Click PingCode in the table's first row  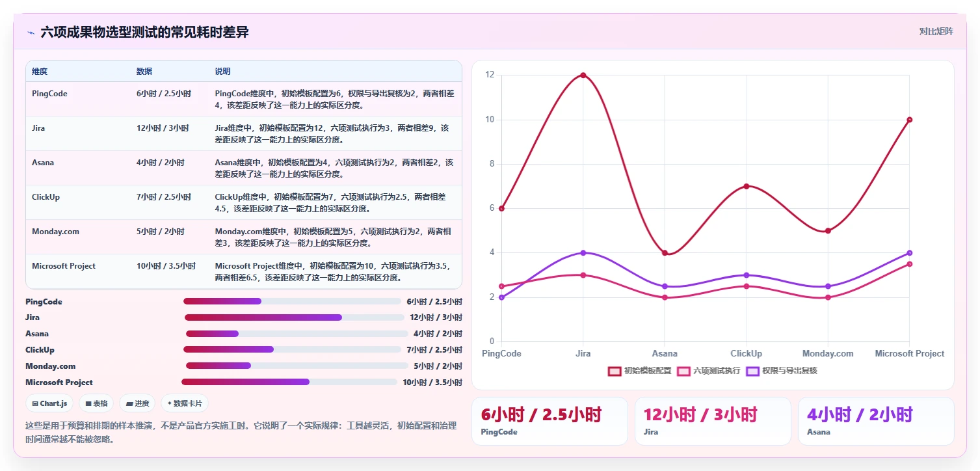tap(49, 94)
